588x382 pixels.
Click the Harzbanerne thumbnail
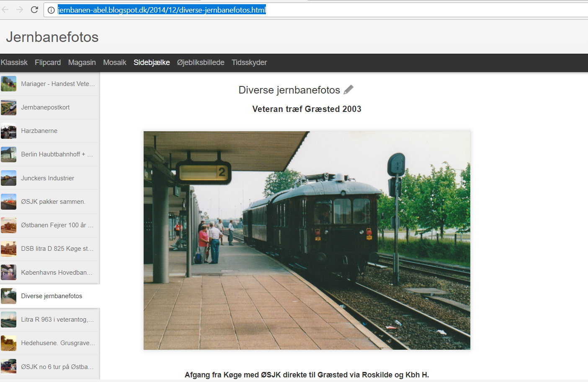click(x=8, y=131)
